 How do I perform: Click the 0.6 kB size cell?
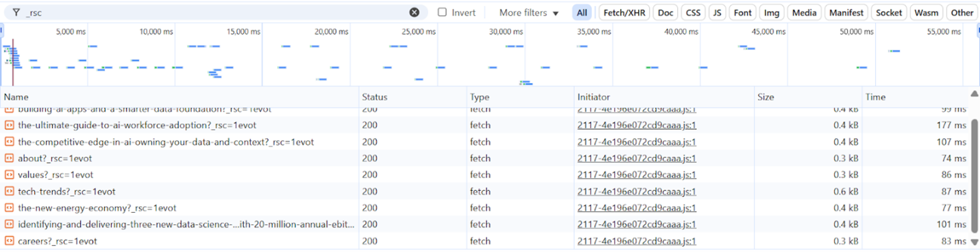pos(808,191)
